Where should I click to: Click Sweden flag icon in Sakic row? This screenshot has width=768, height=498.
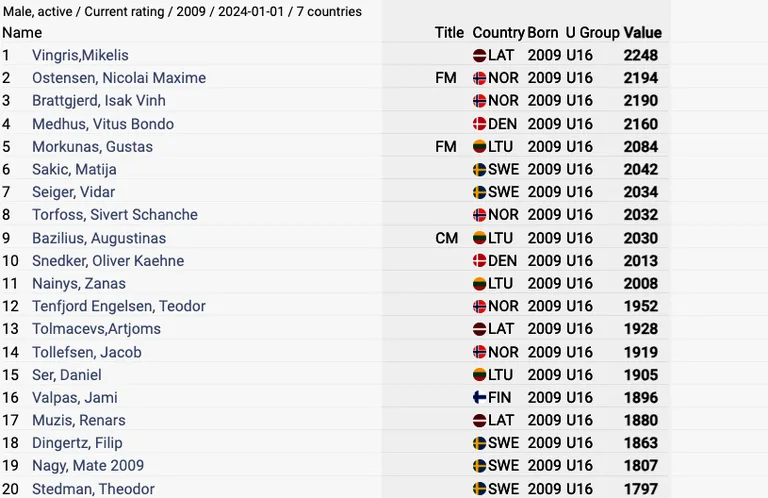[x=480, y=169]
